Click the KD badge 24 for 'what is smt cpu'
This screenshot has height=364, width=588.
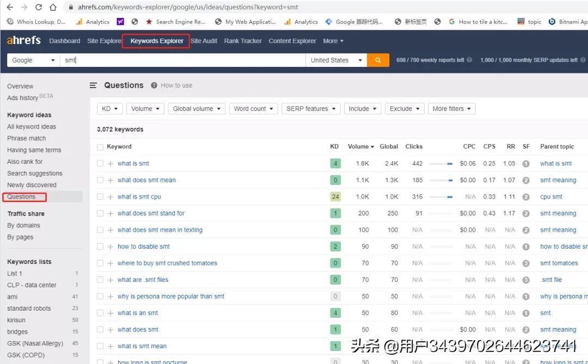click(x=335, y=197)
